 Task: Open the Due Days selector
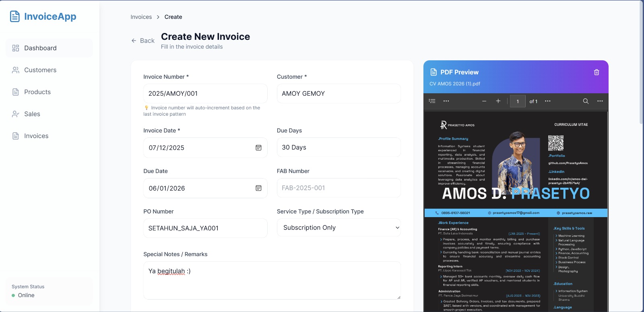coord(339,148)
